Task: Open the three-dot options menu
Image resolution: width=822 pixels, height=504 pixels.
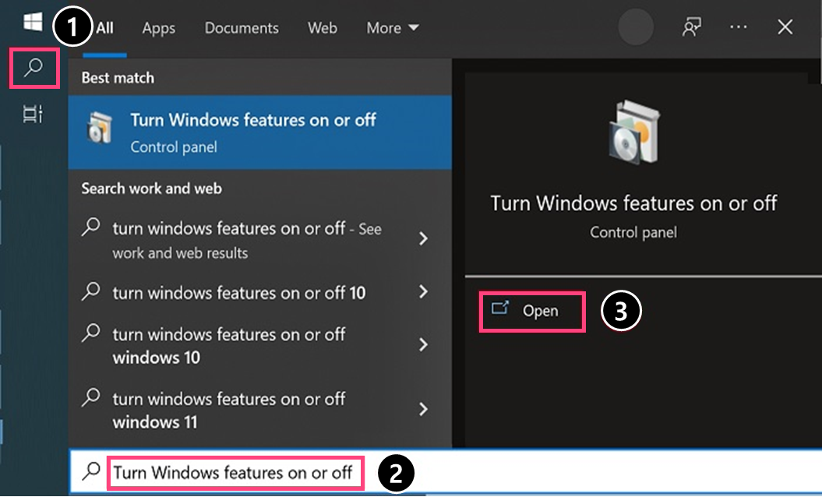Action: tap(738, 27)
